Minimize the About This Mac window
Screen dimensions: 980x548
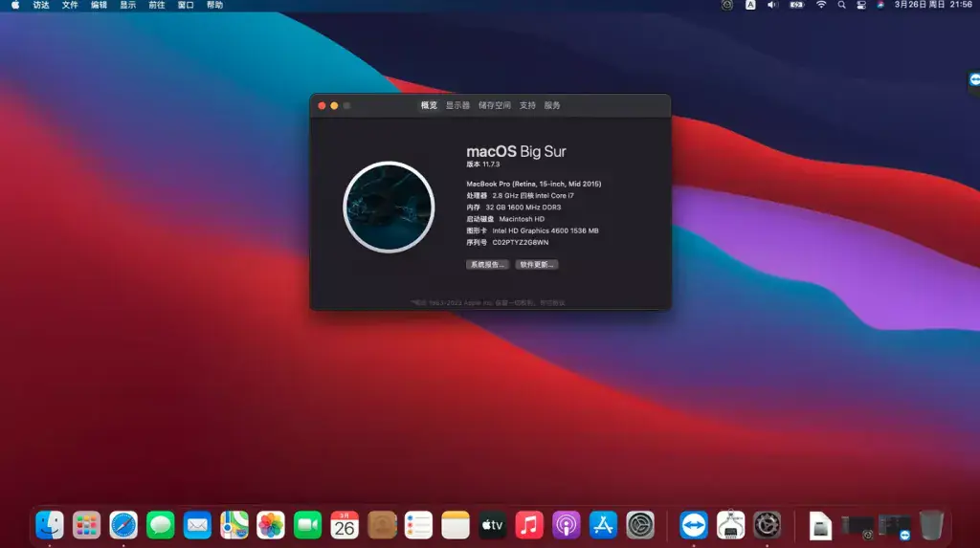pyautogui.click(x=334, y=105)
